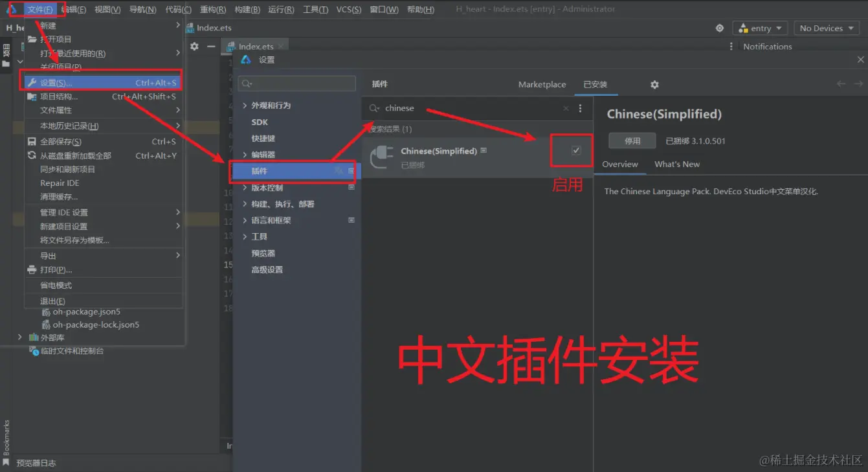Image resolution: width=868 pixels, height=472 pixels.
Task: Expand 外观和行为 in settings tree
Action: pyautogui.click(x=245, y=106)
